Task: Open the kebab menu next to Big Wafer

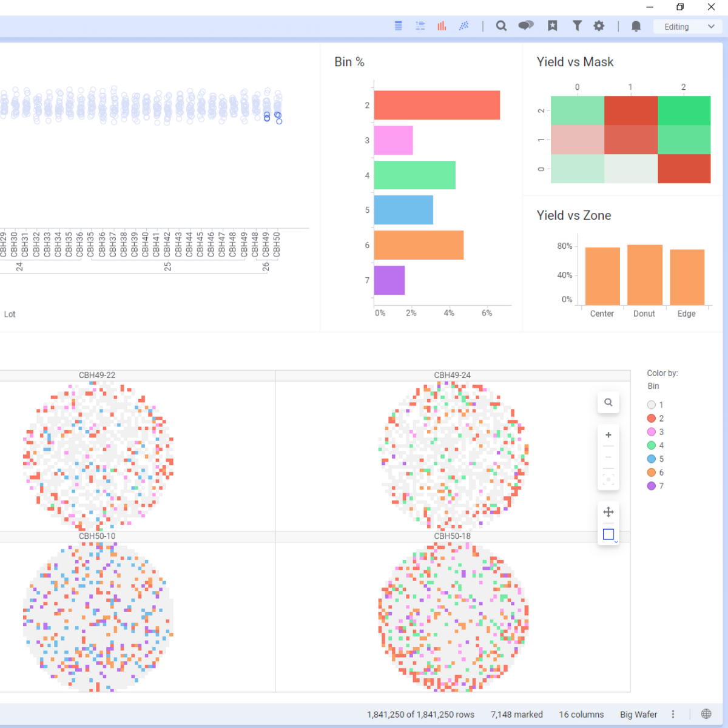Action: click(673, 715)
